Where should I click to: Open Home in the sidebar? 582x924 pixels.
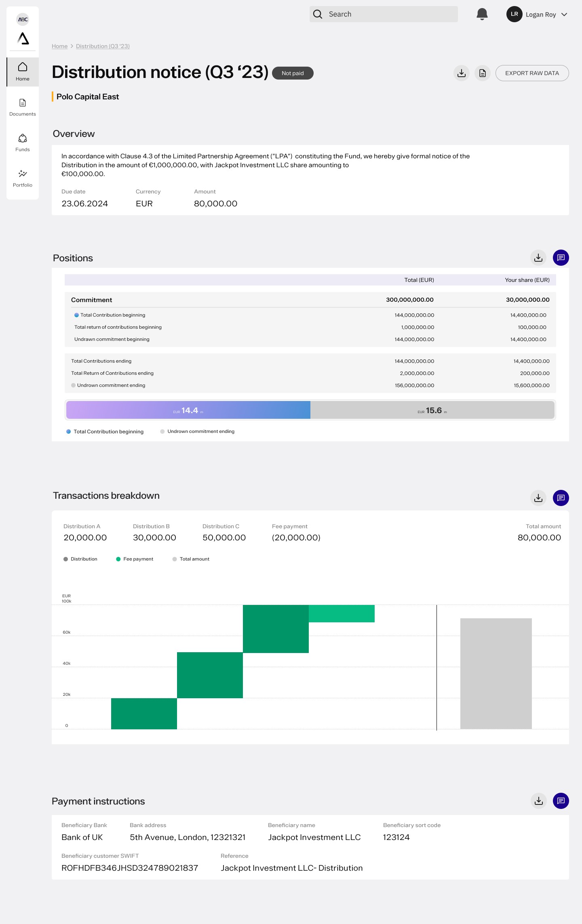coord(23,72)
